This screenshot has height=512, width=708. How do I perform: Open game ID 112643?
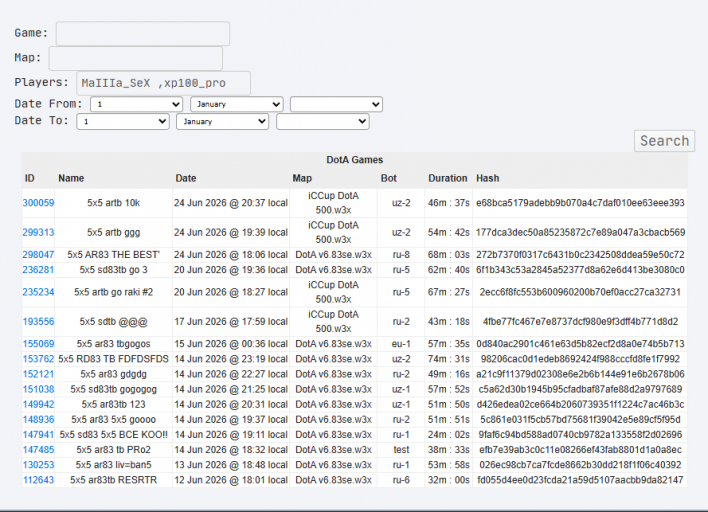(38, 480)
